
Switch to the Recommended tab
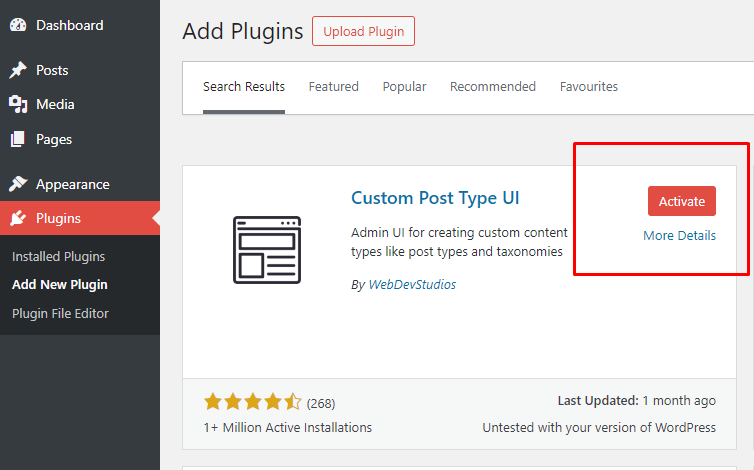pyautogui.click(x=492, y=87)
